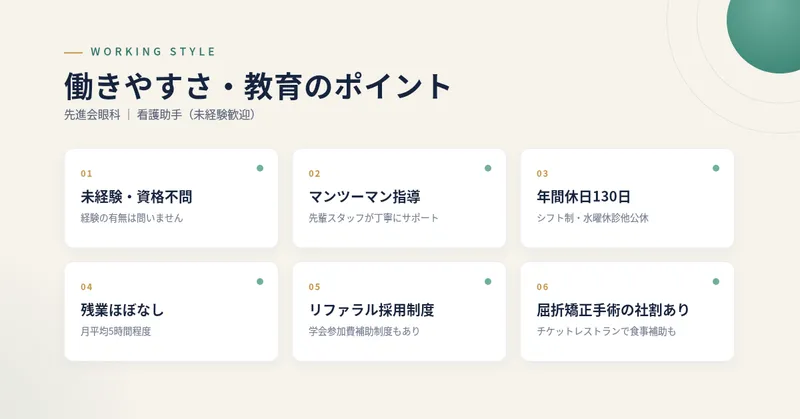Click the green dot on card 02
The width and height of the screenshot is (800, 419).
click(x=488, y=168)
